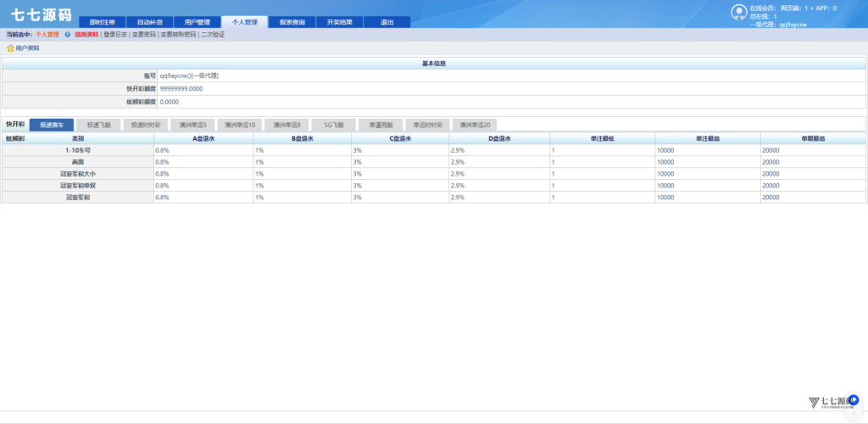The height and width of the screenshot is (424, 868).
Task: Switch to the 极速飞艇 game tab
Action: pos(98,125)
